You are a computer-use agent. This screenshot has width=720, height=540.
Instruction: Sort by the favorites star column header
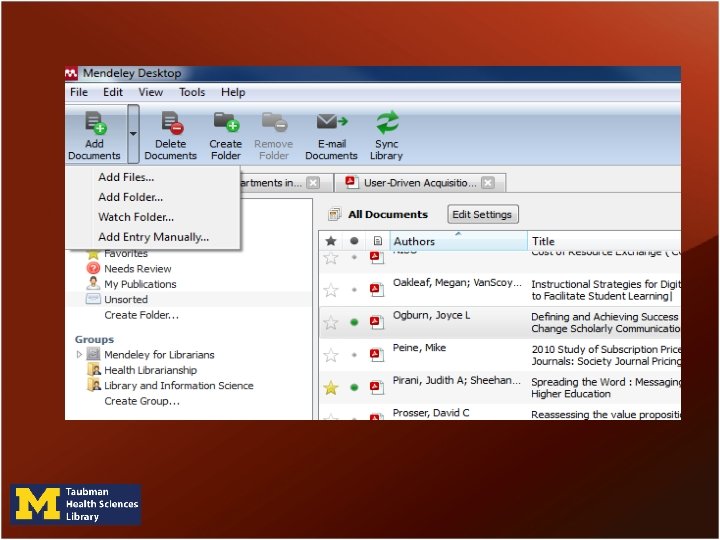click(331, 241)
